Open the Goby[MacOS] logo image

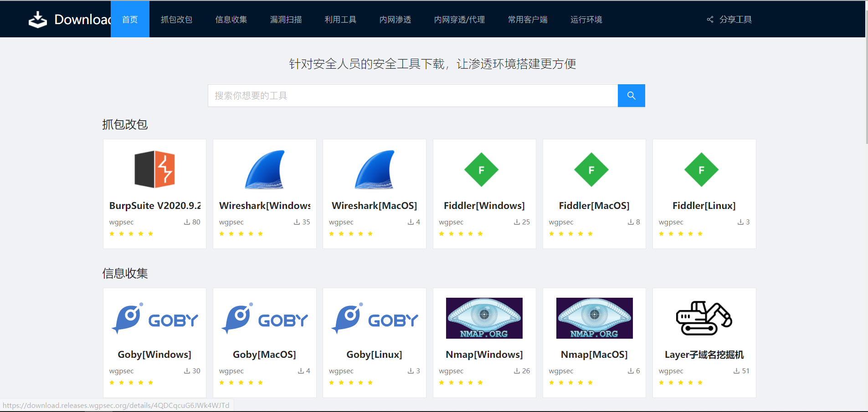coord(265,318)
